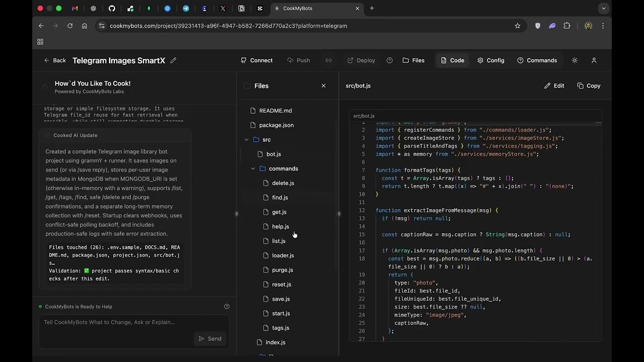Open the browser extensions puzzle icon
The image size is (644, 362).
point(567,26)
